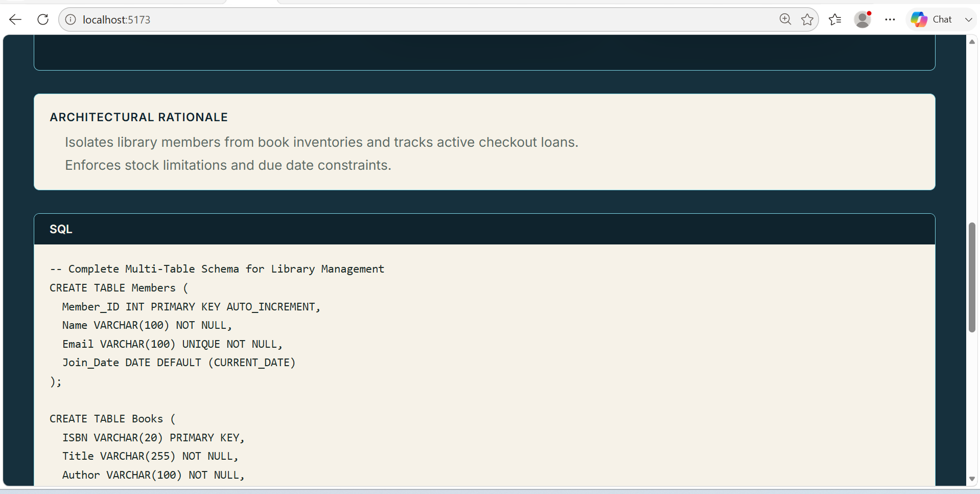Click the CREATE TABLE Books line
This screenshot has height=494, width=980.
(112, 419)
